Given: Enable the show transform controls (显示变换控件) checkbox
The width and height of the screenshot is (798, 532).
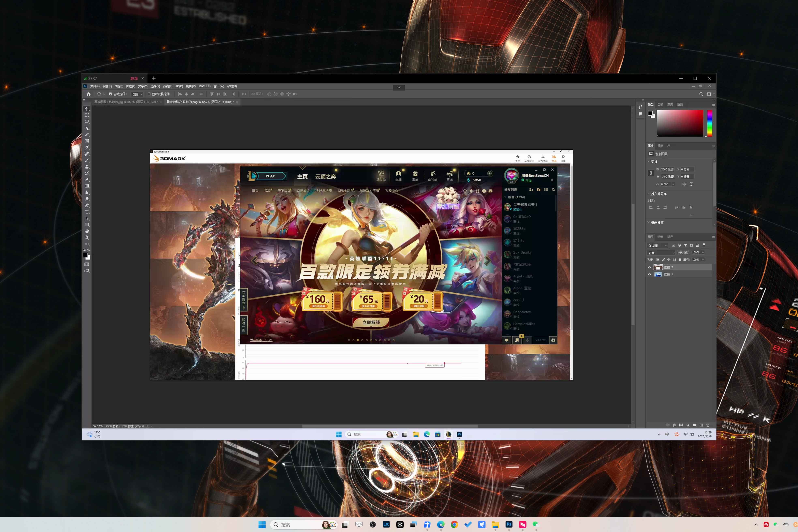Looking at the screenshot, I should [x=149, y=94].
